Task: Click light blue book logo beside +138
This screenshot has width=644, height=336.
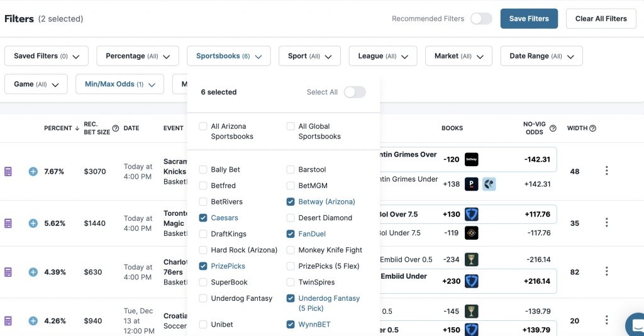Action: pyautogui.click(x=489, y=184)
